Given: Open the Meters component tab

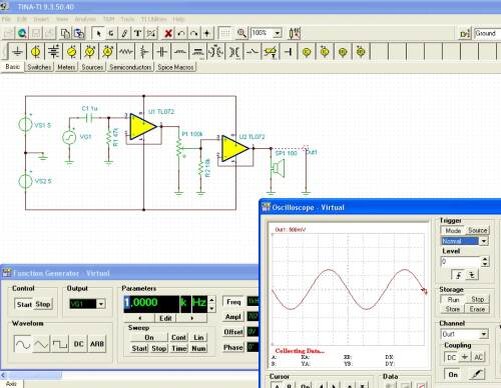Looking at the screenshot, I should [66, 67].
